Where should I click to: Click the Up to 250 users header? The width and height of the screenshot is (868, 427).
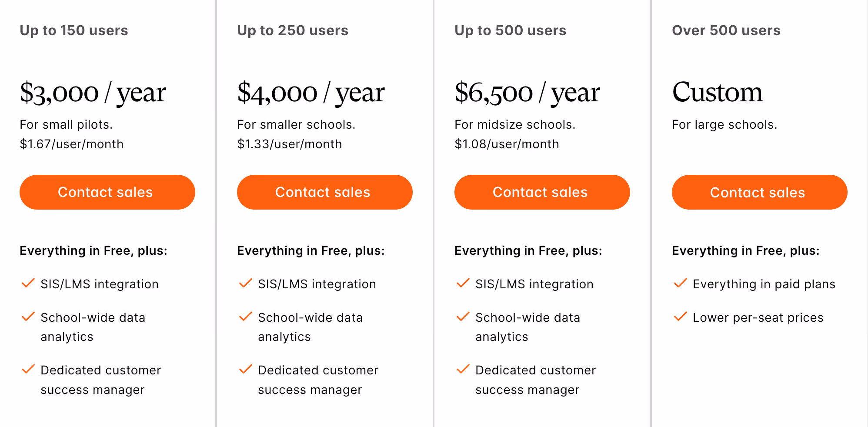click(292, 30)
